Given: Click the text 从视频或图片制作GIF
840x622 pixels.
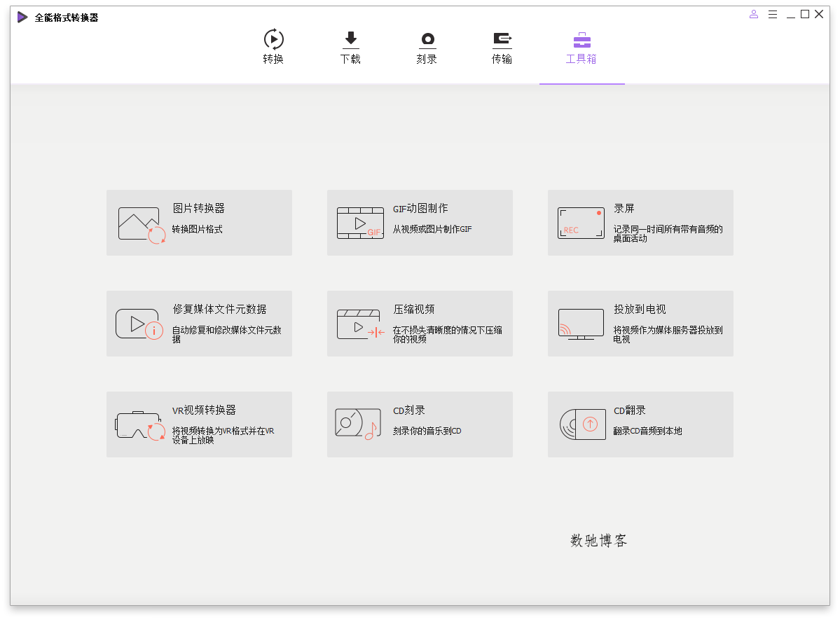Looking at the screenshot, I should point(432,229).
